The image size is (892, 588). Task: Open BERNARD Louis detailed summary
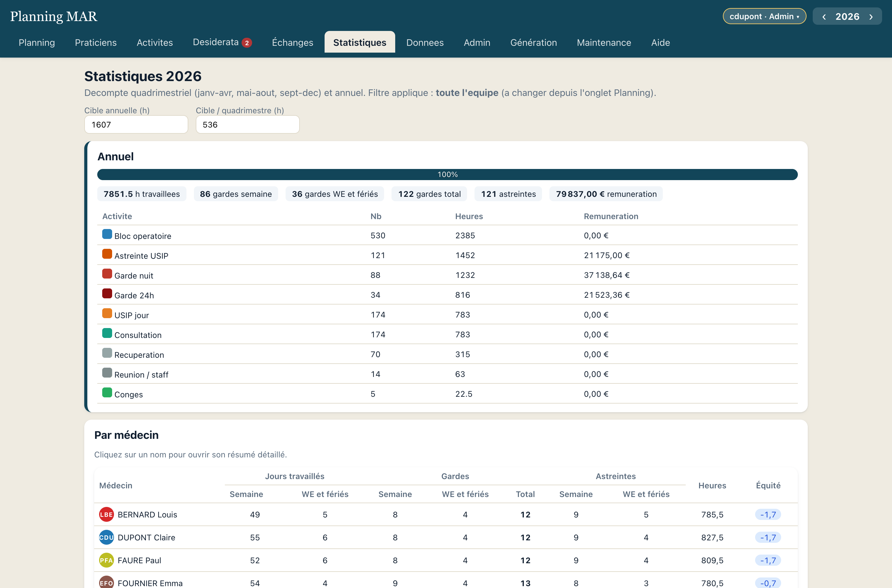(147, 514)
